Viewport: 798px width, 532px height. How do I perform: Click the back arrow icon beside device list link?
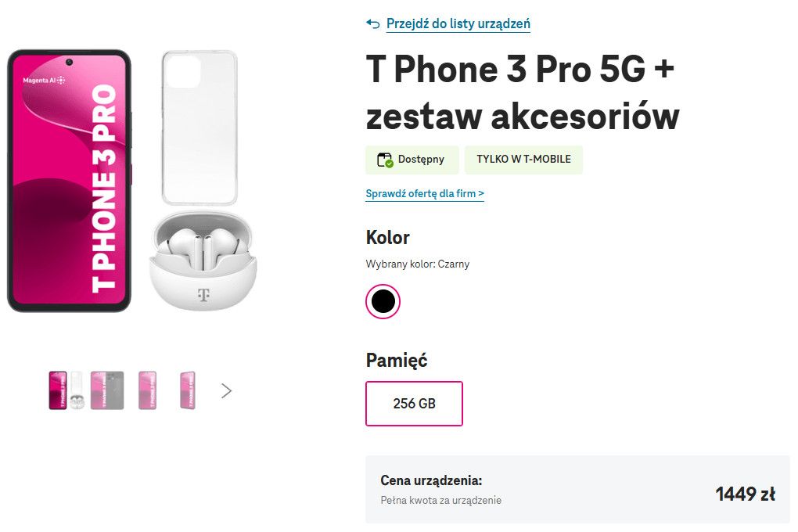[x=373, y=23]
